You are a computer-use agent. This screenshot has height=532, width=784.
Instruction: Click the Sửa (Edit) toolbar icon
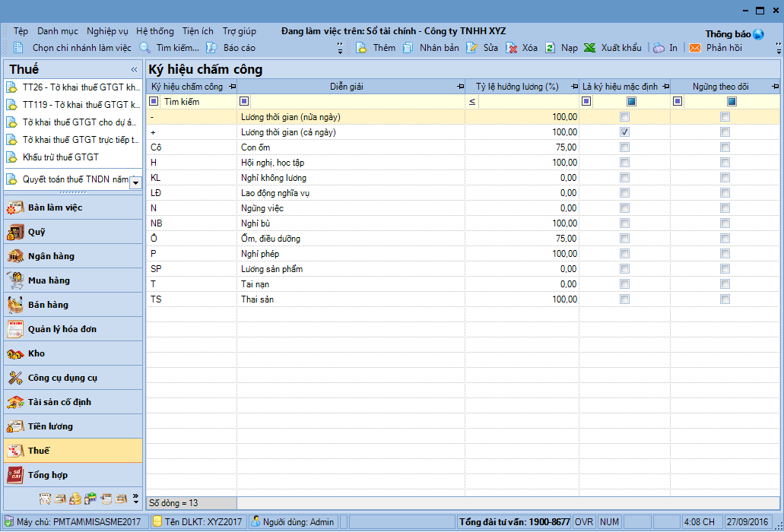coord(471,48)
